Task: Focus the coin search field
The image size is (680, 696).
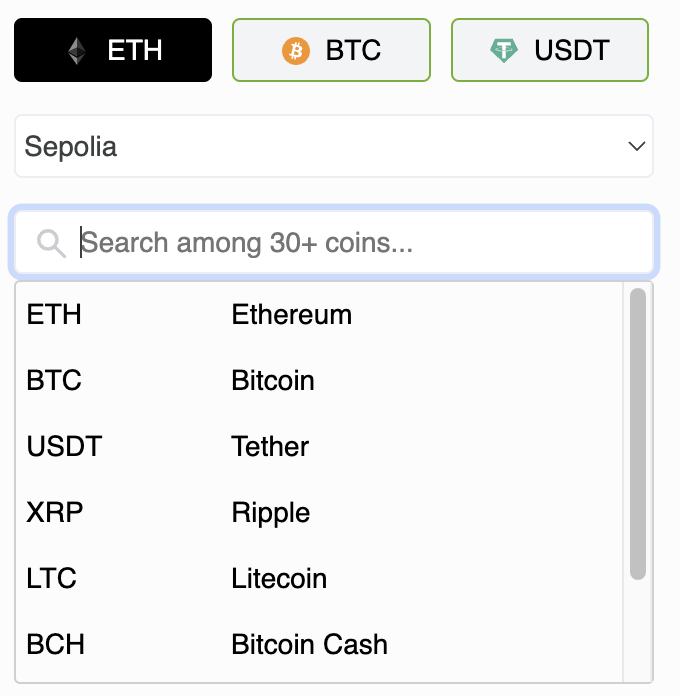Action: pyautogui.click(x=334, y=242)
